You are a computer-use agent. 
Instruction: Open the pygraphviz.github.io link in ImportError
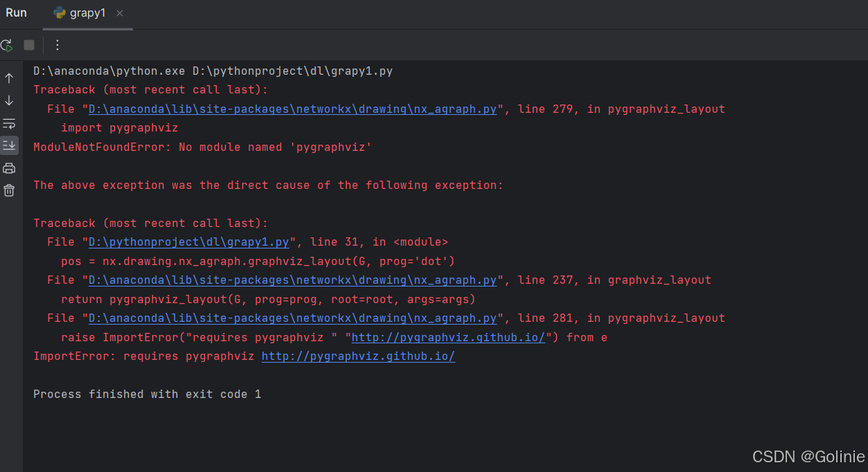tap(358, 356)
